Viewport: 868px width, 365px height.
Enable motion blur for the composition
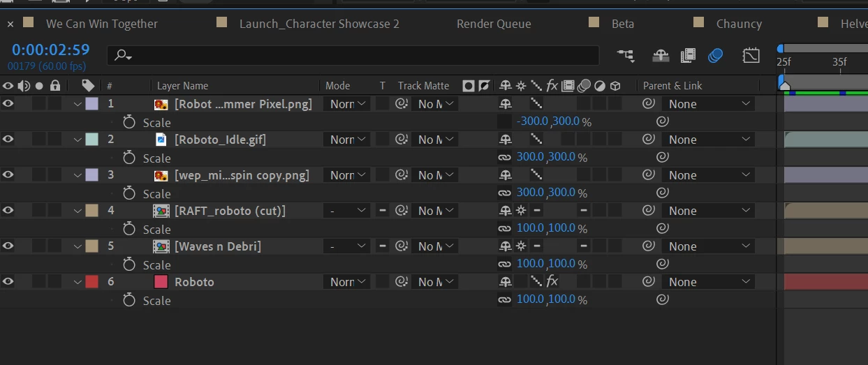coord(715,55)
